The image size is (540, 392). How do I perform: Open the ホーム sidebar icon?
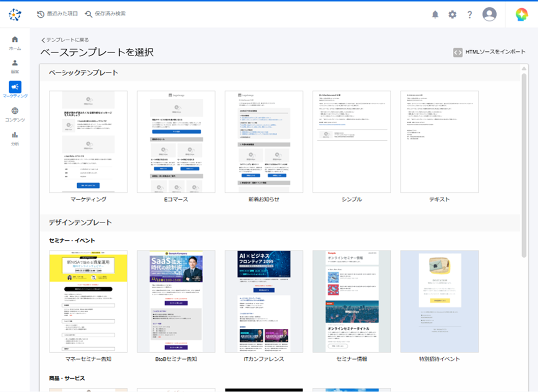15,42
